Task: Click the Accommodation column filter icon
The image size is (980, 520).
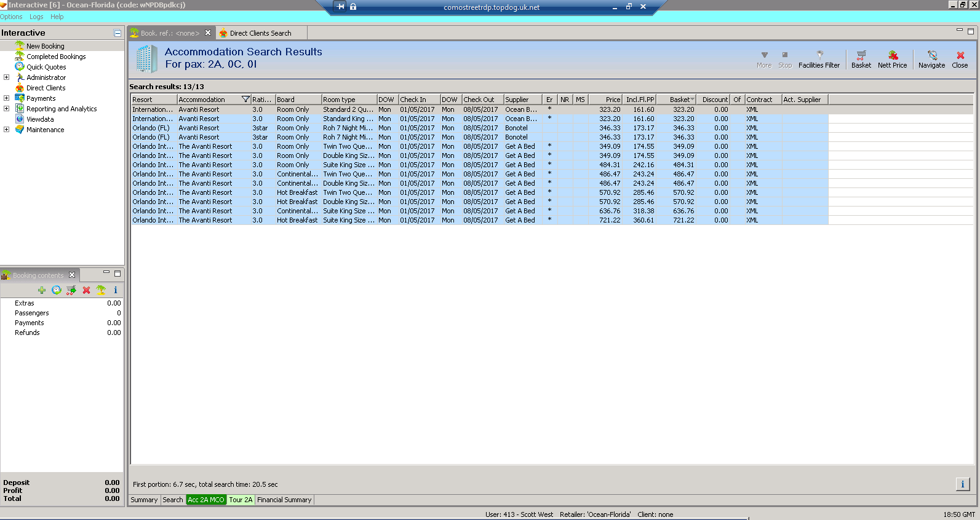Action: click(x=245, y=100)
